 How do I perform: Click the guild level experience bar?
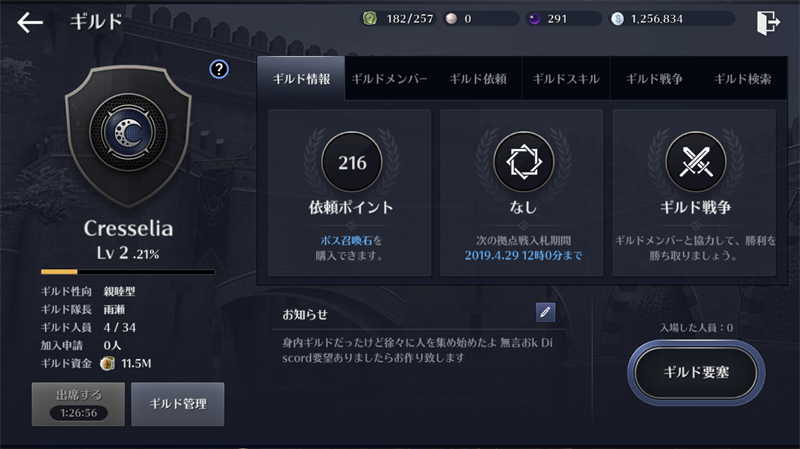pos(128,272)
